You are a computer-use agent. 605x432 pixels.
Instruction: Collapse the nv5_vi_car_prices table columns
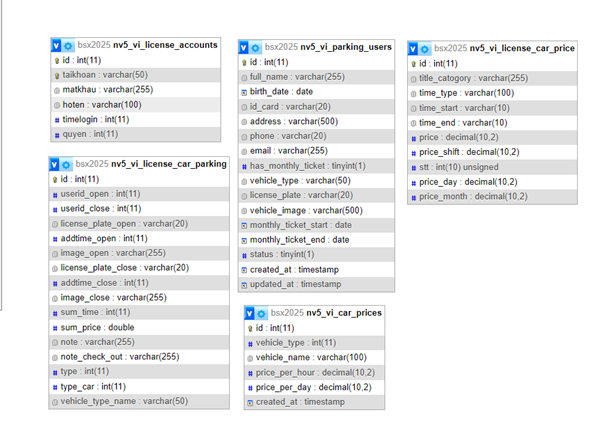251,313
